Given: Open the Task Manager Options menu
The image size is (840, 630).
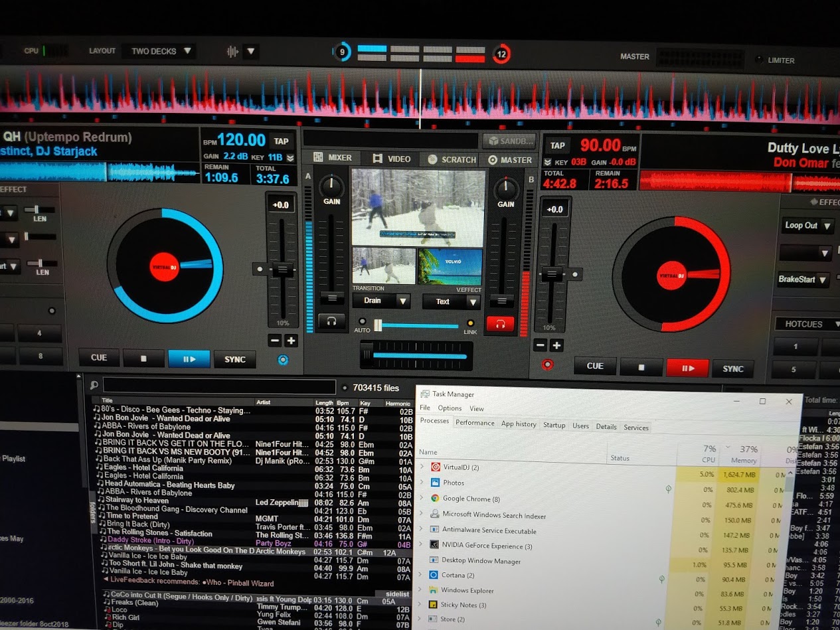Looking at the screenshot, I should (450, 408).
